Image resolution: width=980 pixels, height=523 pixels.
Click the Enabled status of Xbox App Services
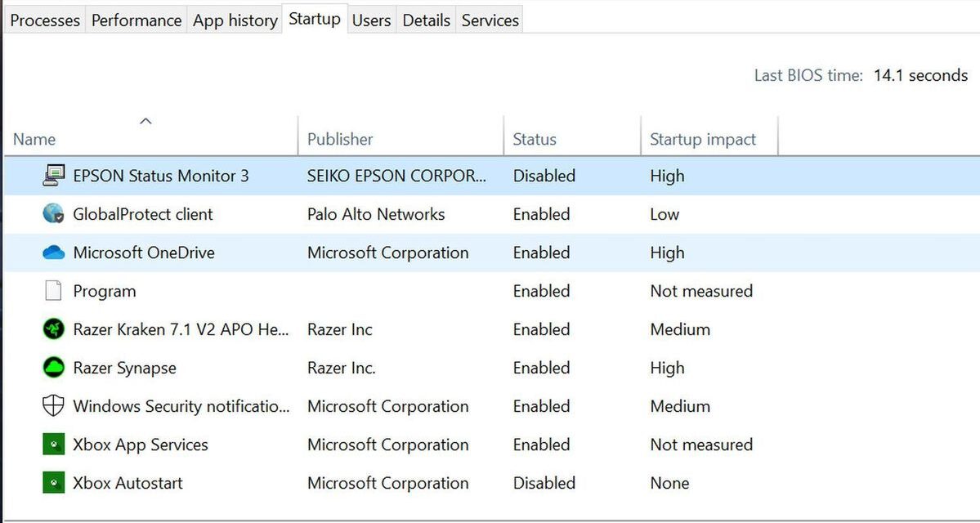pos(541,445)
